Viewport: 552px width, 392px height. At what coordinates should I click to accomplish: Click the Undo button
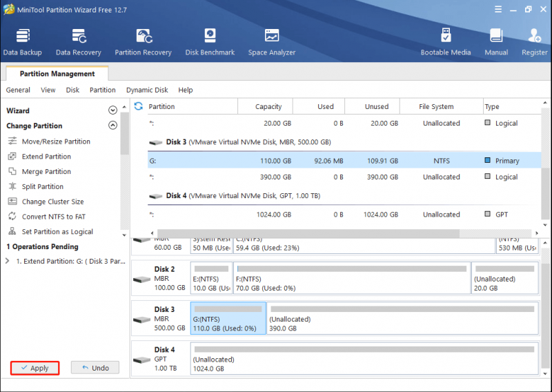coord(95,368)
